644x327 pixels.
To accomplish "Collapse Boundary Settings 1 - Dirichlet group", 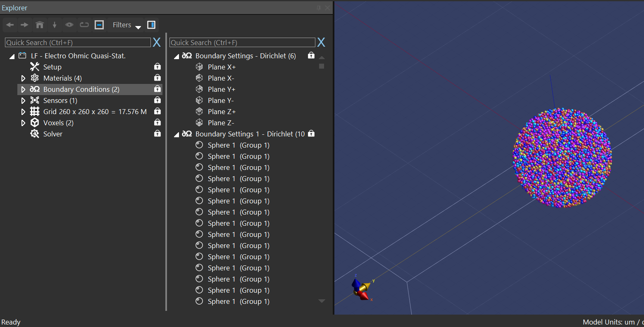I will 177,134.
